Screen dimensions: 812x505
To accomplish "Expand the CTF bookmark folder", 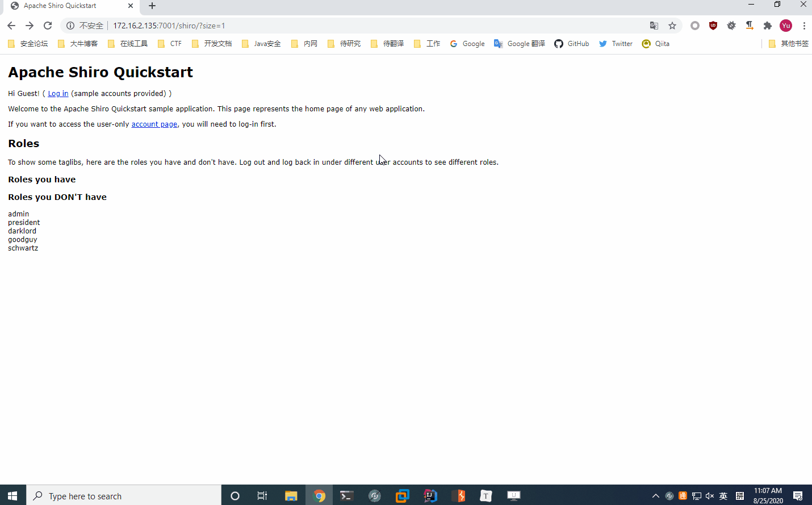I will tap(170, 44).
